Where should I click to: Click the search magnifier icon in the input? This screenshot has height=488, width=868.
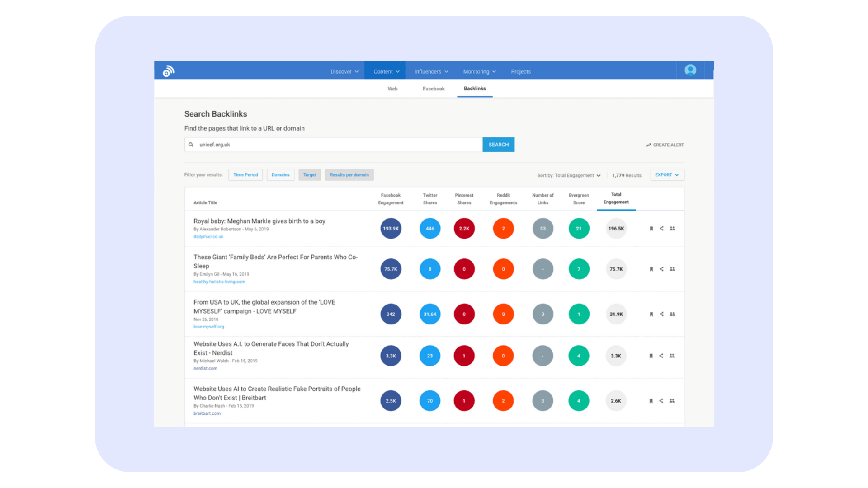point(191,144)
